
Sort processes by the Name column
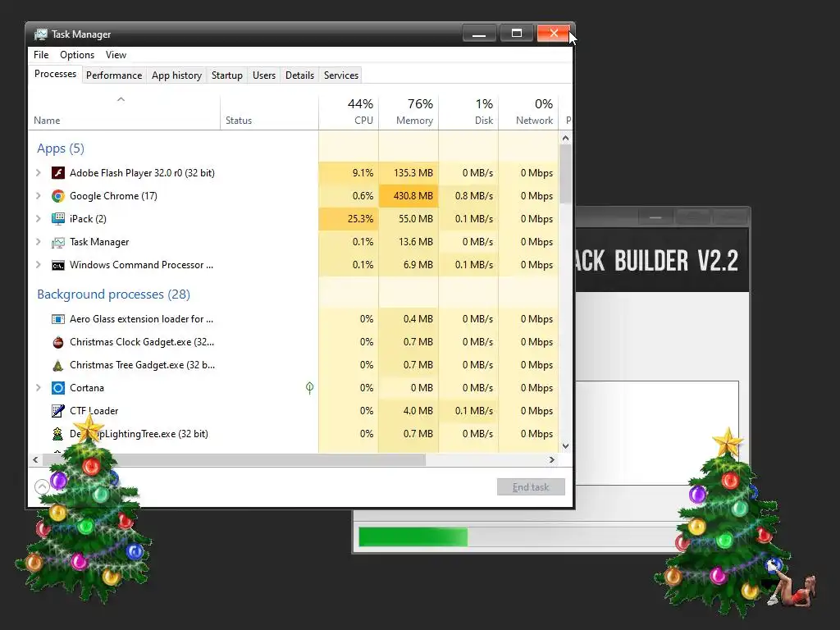(125, 112)
